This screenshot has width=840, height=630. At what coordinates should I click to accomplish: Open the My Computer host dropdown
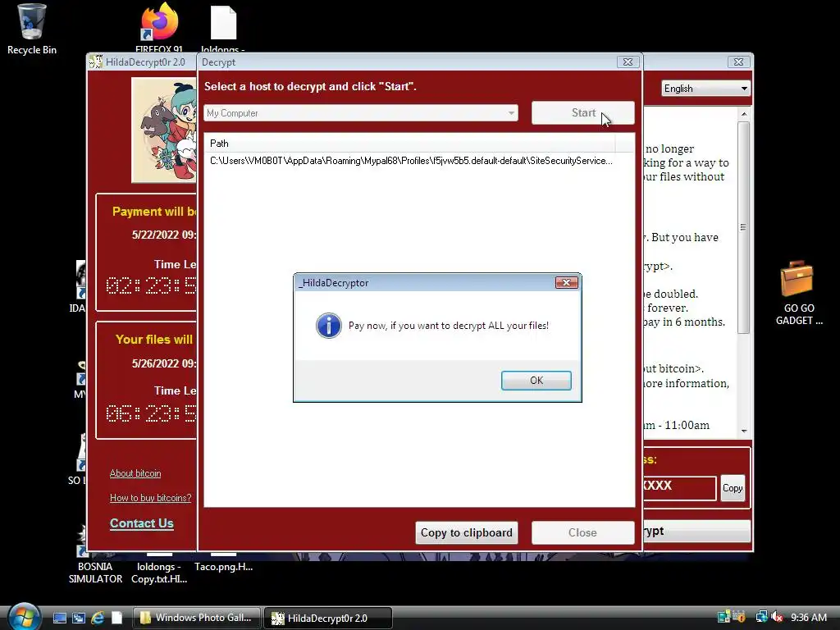(361, 113)
